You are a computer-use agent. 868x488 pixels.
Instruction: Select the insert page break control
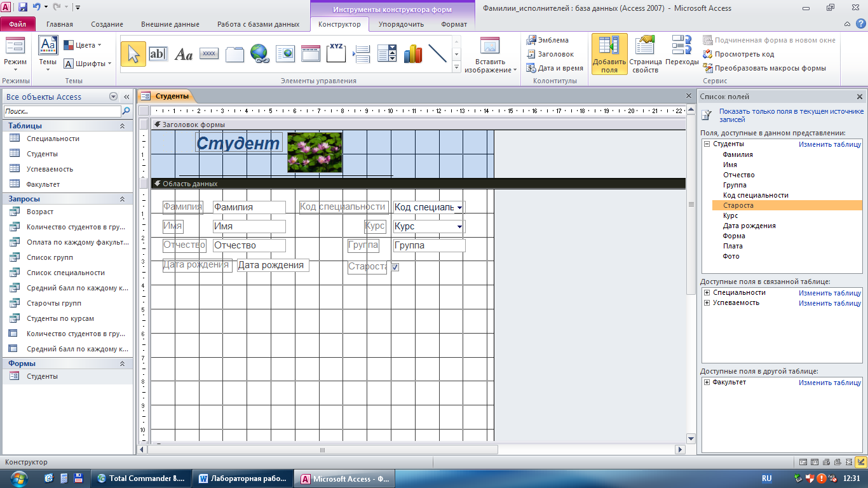362,54
